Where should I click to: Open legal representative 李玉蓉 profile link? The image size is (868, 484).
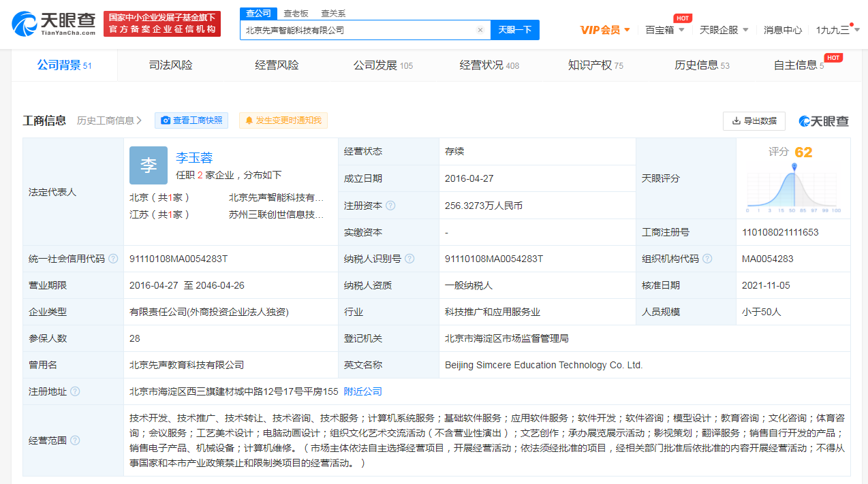(194, 158)
